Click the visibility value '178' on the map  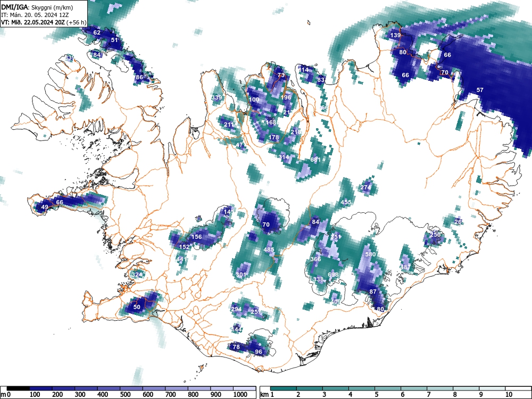tap(274, 137)
